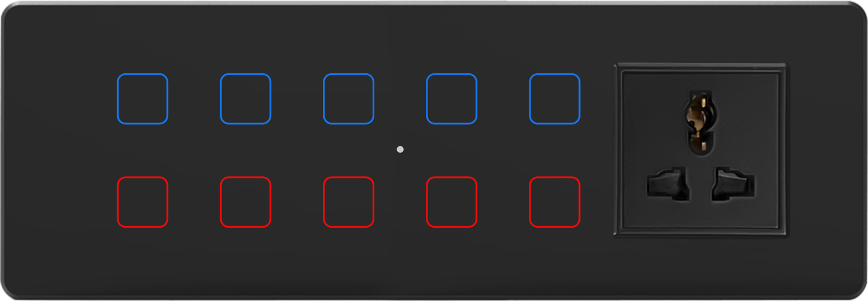
Task: Tap the red switch nearest the socket
Action: point(554,202)
